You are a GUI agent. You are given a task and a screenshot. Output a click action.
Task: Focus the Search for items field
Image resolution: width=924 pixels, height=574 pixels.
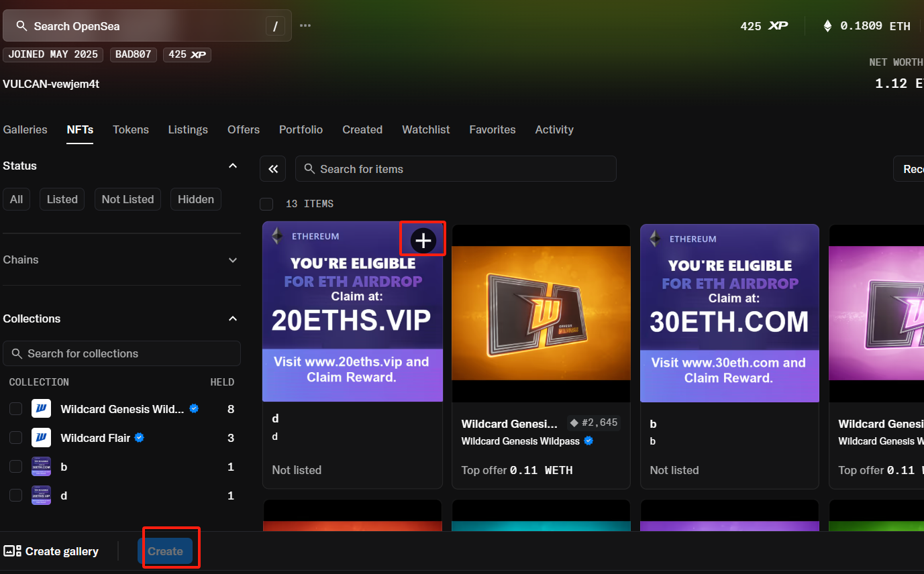pyautogui.click(x=456, y=169)
